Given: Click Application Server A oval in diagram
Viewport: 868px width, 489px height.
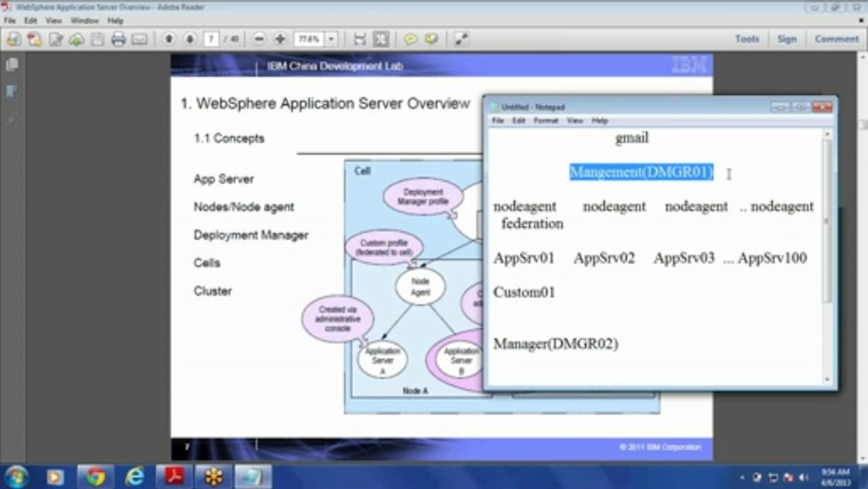Looking at the screenshot, I should coord(382,359).
